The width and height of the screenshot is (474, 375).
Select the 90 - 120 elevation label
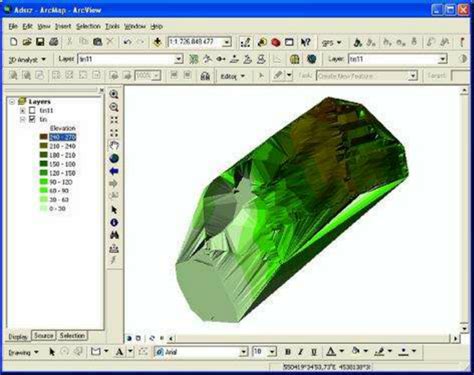pyautogui.click(x=61, y=182)
